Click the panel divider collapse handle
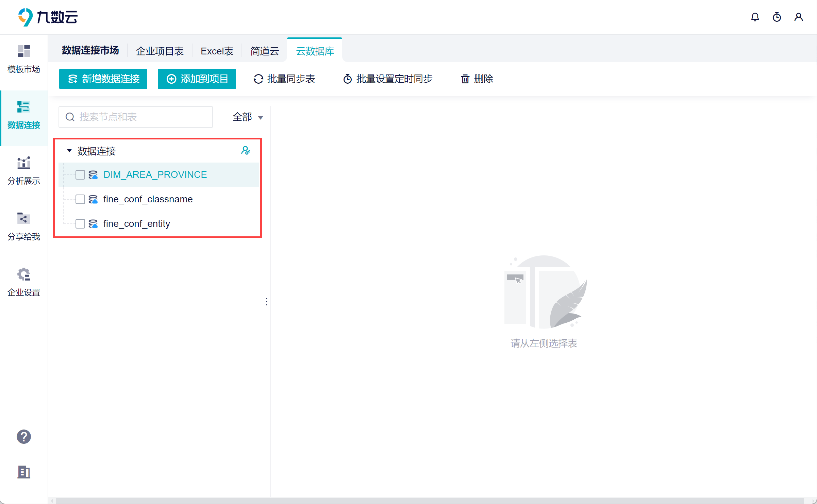This screenshot has height=504, width=817. click(x=267, y=302)
